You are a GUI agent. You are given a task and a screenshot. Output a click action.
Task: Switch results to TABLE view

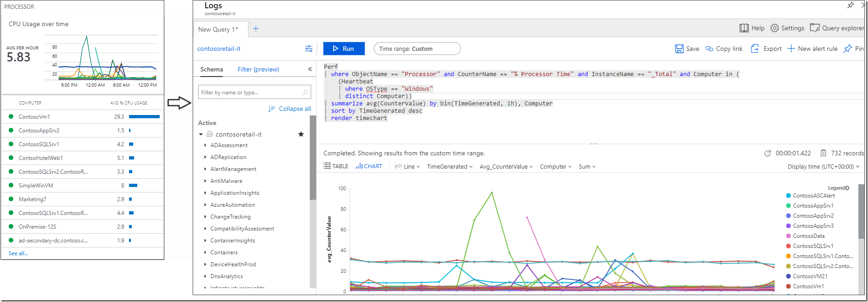336,166
